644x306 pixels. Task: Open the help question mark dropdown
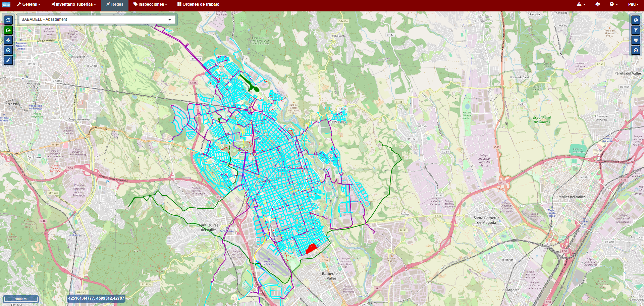(613, 4)
